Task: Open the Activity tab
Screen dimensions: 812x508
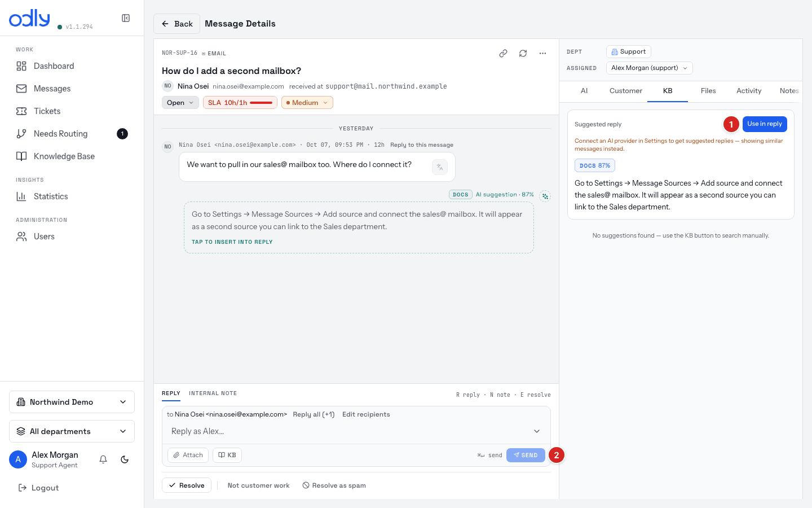Action: point(749,91)
